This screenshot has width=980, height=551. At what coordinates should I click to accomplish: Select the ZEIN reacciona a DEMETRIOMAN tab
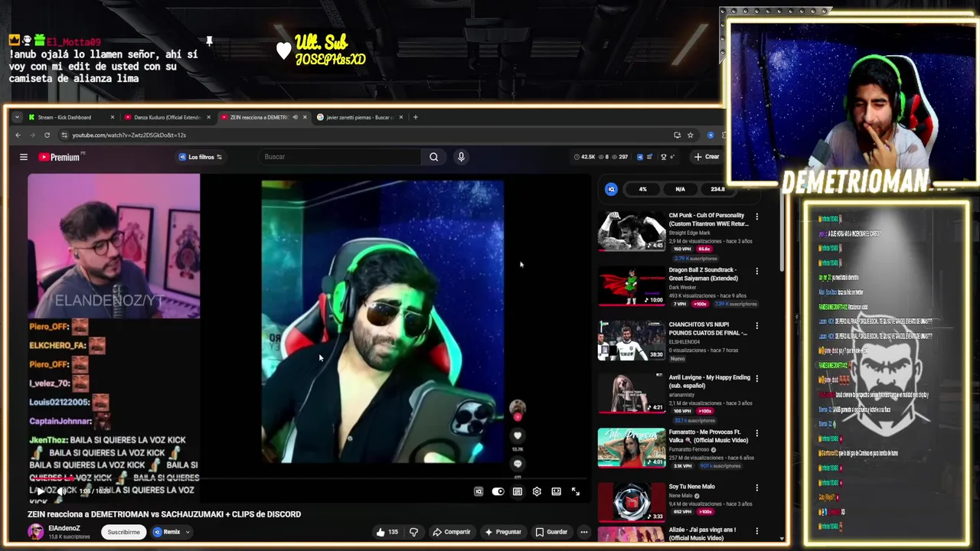tap(264, 117)
